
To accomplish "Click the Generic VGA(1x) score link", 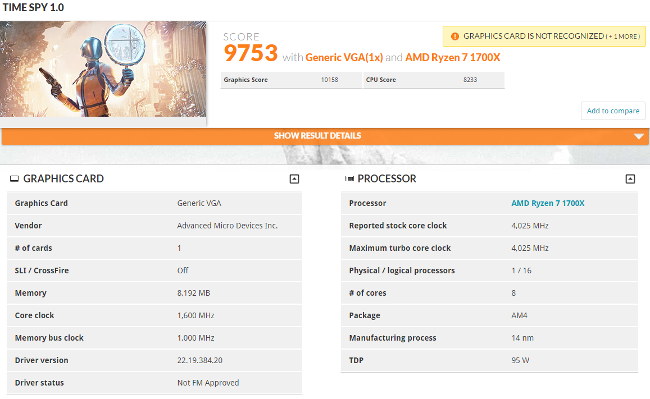I will tap(344, 57).
